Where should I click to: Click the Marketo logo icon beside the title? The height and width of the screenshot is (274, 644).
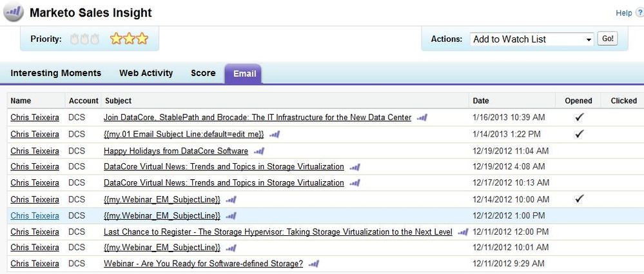point(13,13)
